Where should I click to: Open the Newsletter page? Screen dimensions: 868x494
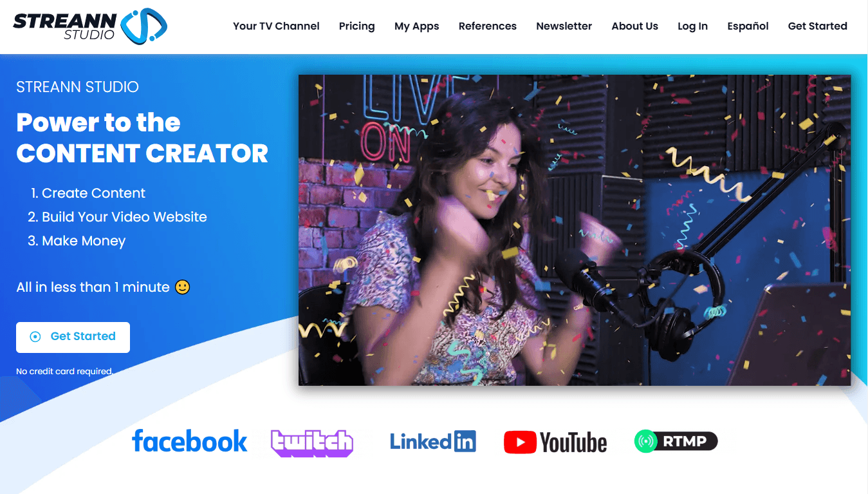coord(564,26)
